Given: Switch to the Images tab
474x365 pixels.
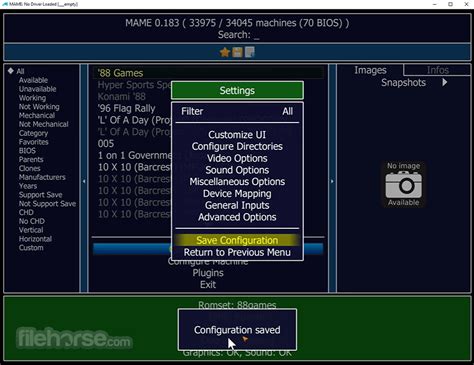Looking at the screenshot, I should (370, 70).
